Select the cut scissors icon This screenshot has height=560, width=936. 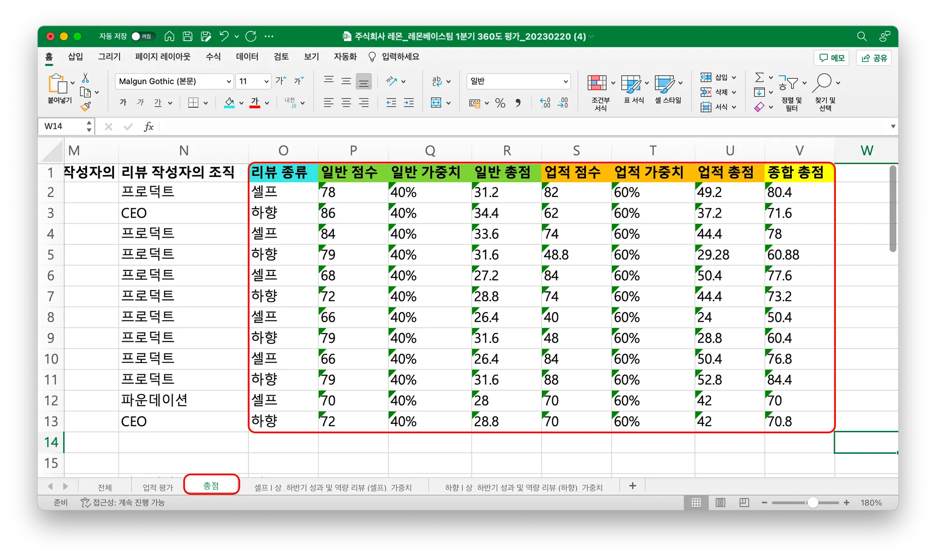pos(85,78)
